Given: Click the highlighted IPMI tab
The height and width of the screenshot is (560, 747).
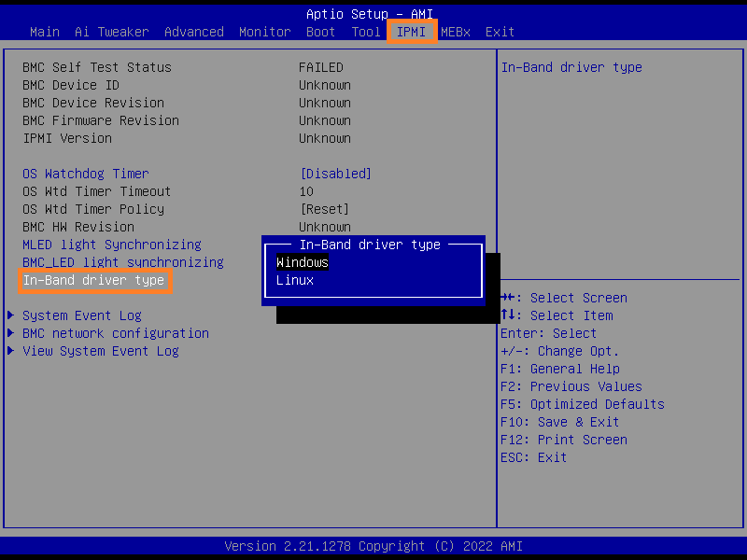Looking at the screenshot, I should (411, 32).
